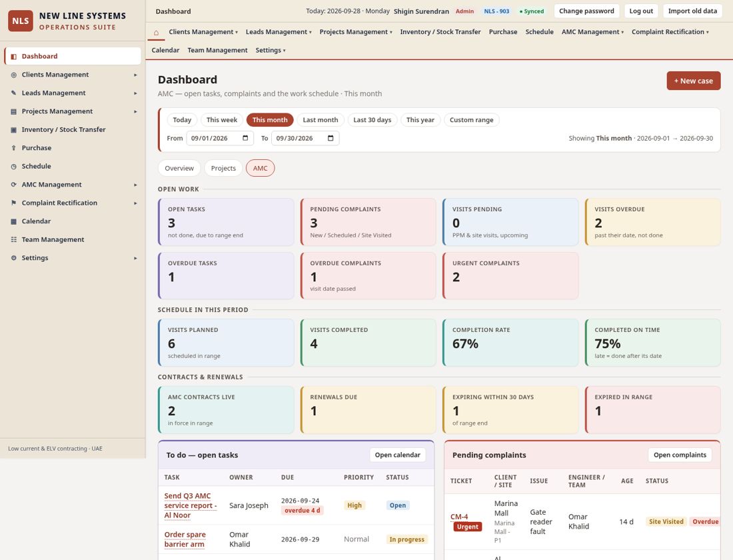
Task: Click the AMC Management sidebar icon
Action: click(13, 185)
